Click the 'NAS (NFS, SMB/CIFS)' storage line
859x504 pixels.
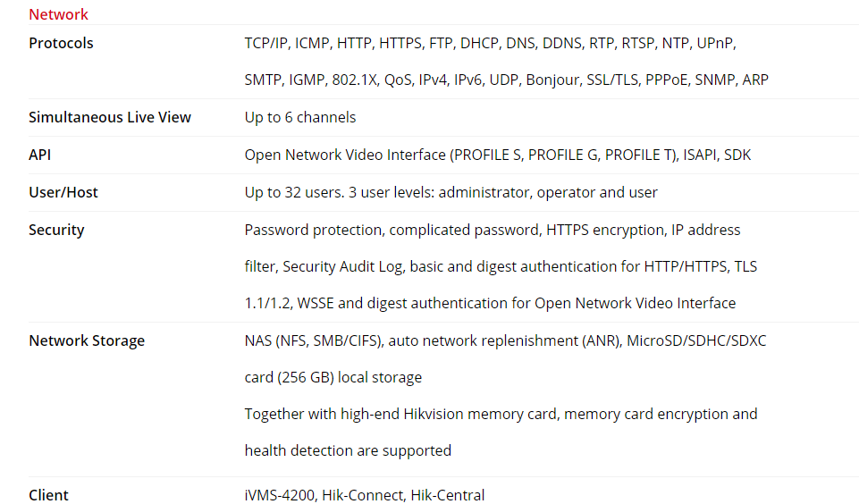(505, 340)
